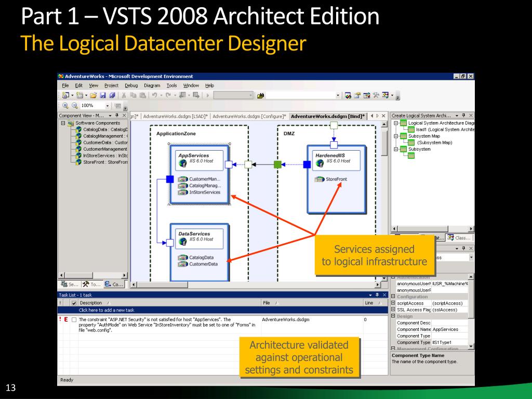Sort tasks by the Line column header
532x399 pixels.
(375, 303)
